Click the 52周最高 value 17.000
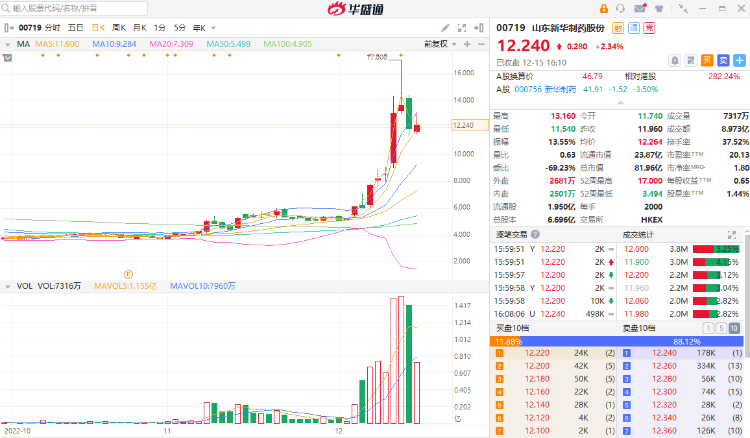 point(650,181)
